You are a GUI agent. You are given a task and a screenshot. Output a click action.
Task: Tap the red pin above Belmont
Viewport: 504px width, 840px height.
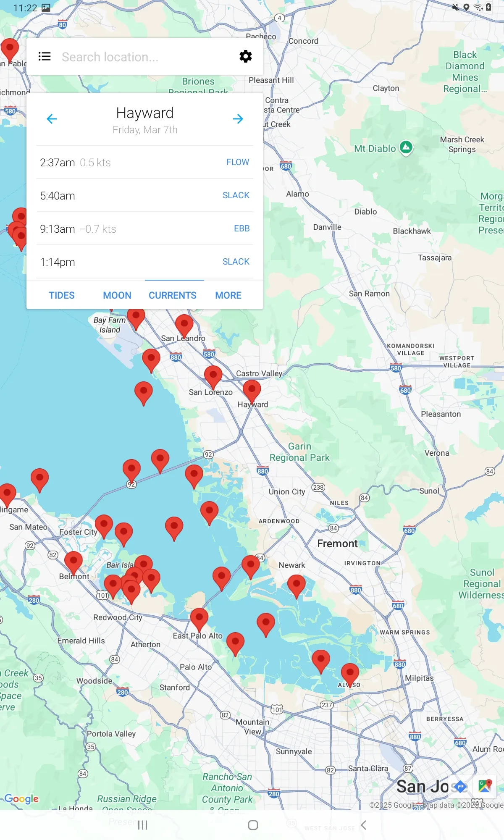tap(73, 561)
